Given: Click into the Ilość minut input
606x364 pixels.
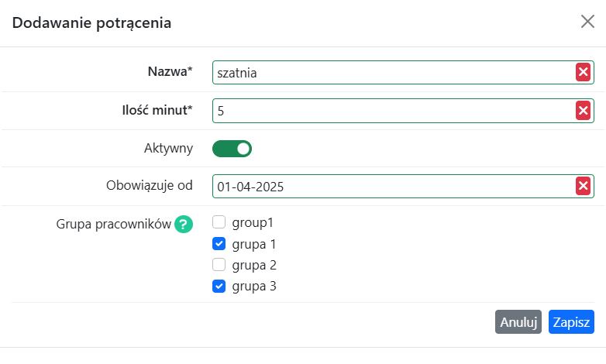Looking at the screenshot, I should pos(391,111).
